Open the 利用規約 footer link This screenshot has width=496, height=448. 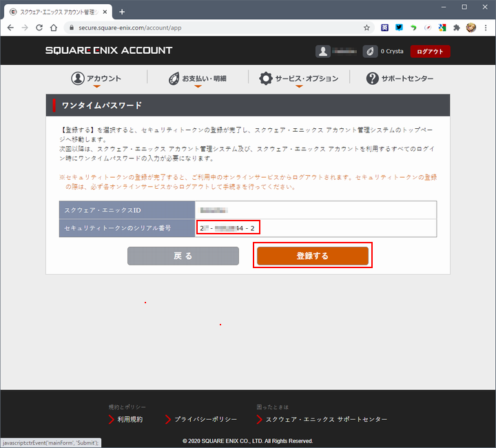click(126, 419)
